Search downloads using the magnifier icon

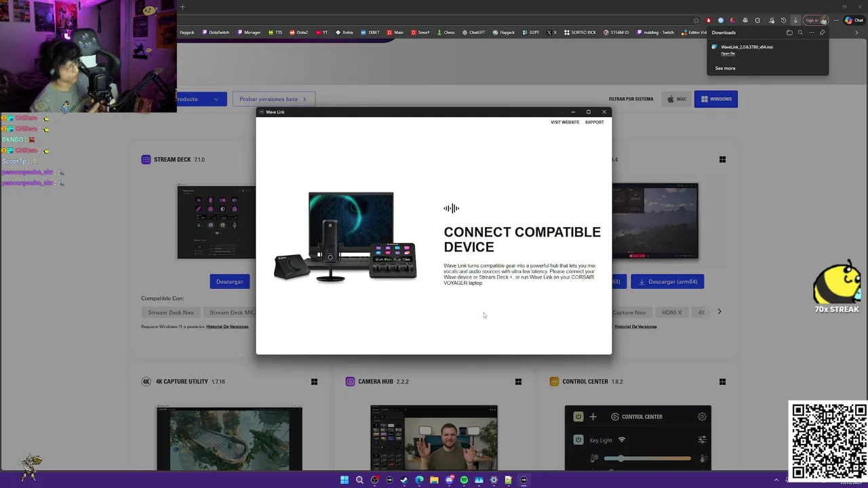(x=800, y=33)
